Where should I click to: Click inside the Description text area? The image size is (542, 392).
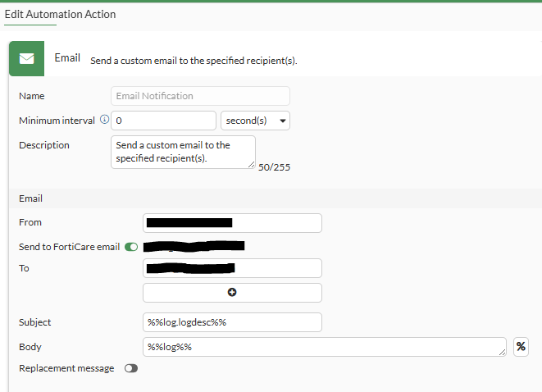coord(182,152)
